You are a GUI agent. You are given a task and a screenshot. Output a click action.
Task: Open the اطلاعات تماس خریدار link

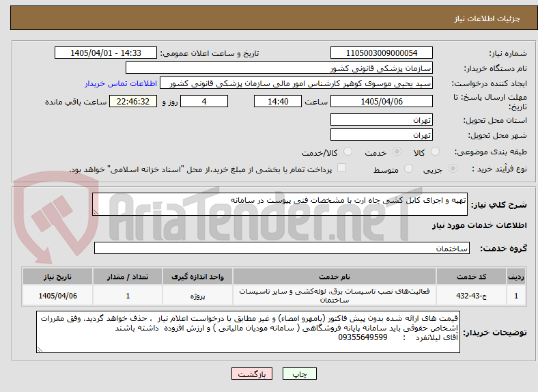coord(121,83)
